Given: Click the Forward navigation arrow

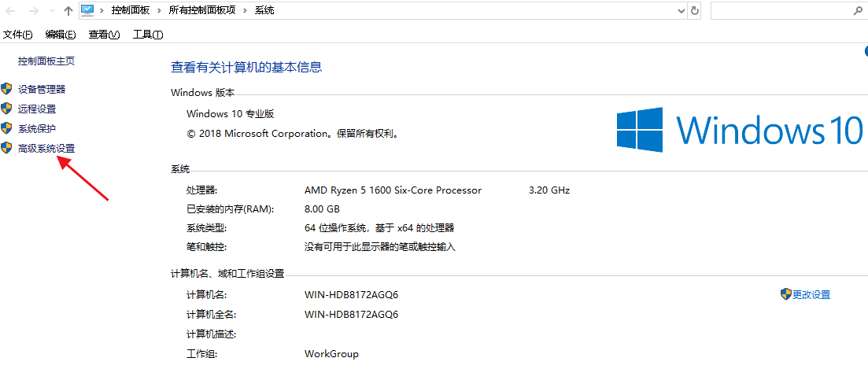Looking at the screenshot, I should pyautogui.click(x=33, y=10).
